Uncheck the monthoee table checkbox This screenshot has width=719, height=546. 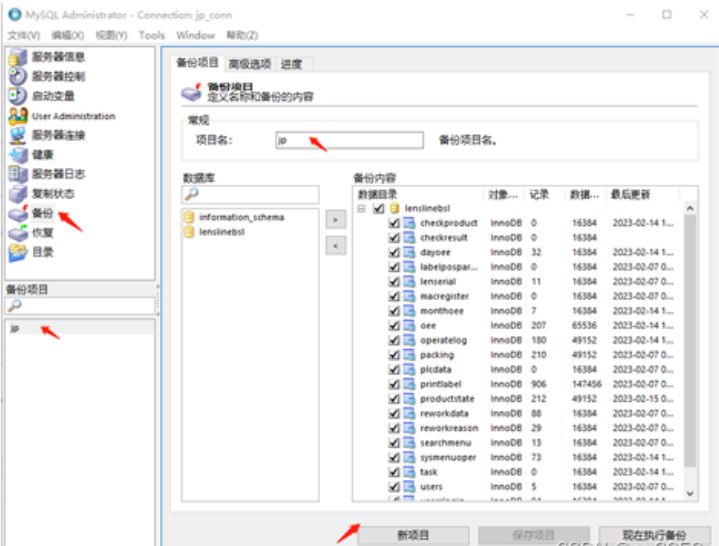coord(394,311)
